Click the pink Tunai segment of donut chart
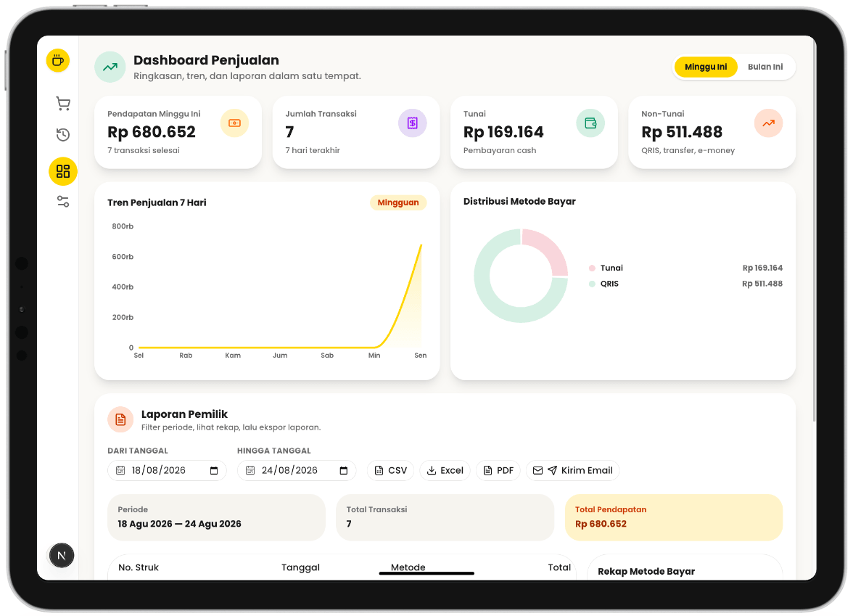This screenshot has width=853, height=616. pos(550,246)
